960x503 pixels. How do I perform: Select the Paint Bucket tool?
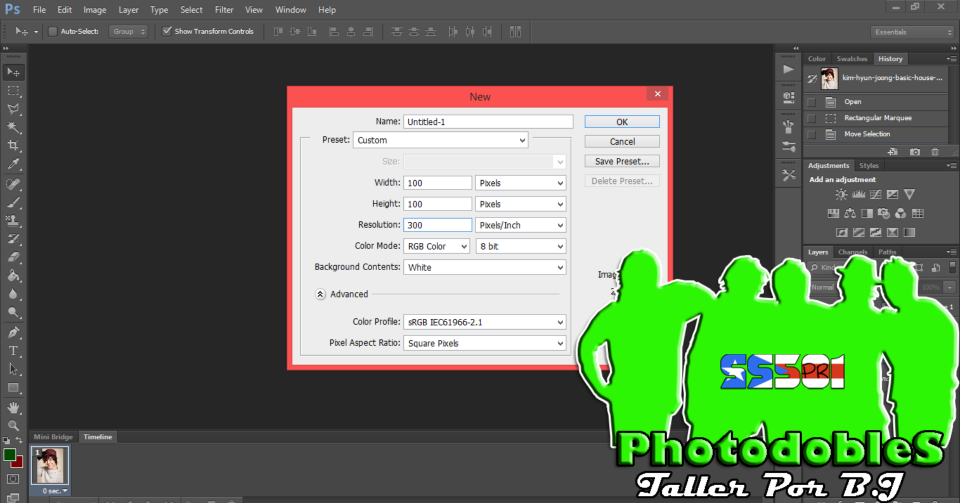[13, 276]
